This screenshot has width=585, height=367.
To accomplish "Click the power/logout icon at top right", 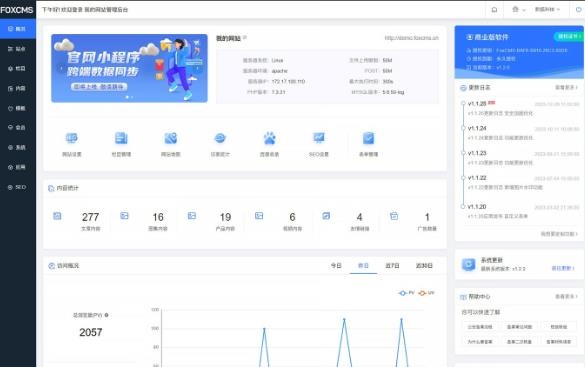I will [579, 10].
